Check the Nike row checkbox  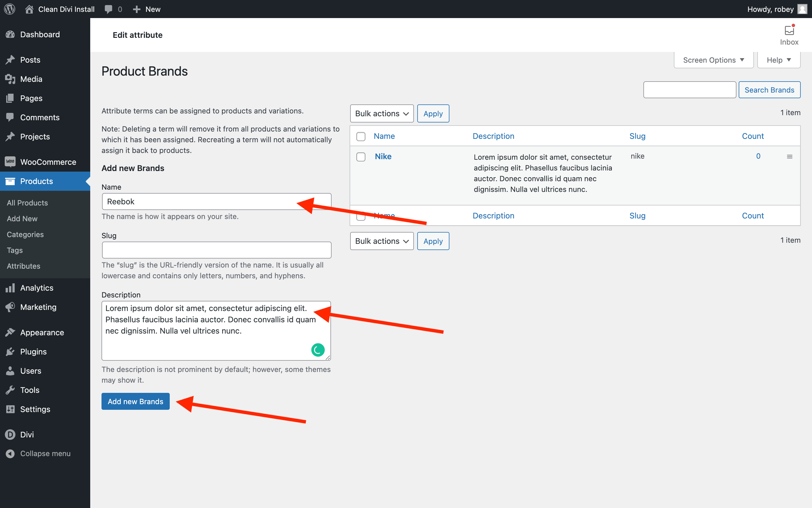click(361, 157)
